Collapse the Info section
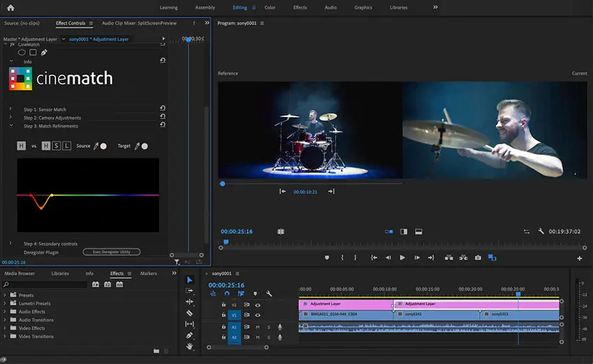The height and width of the screenshot is (364, 593). 11,61
